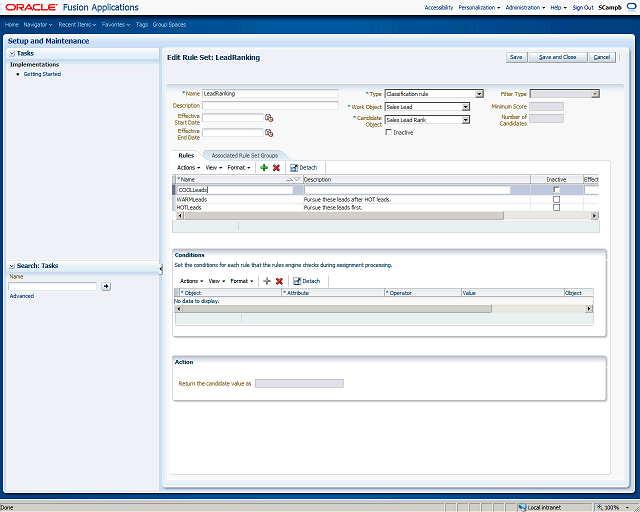This screenshot has height=512, width=640.
Task: Open Recent Items menu
Action: [77, 24]
